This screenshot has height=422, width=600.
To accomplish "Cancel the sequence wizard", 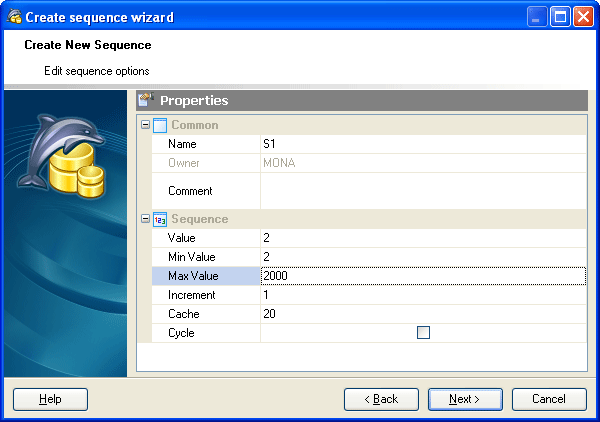I will (549, 399).
